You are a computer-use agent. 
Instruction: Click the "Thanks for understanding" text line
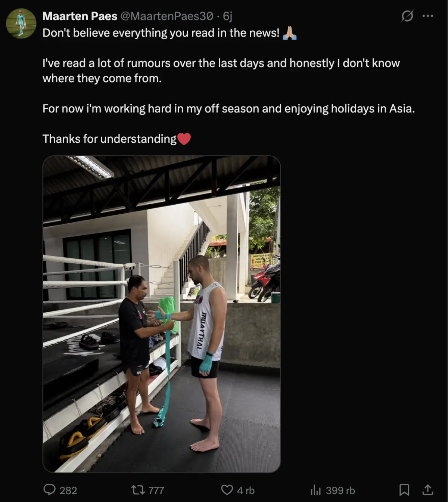(x=109, y=139)
